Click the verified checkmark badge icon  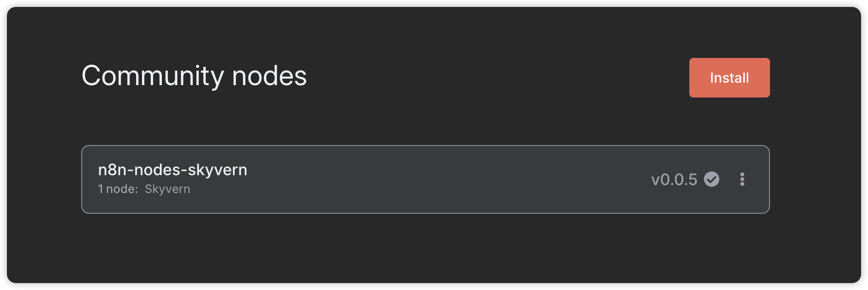pos(712,179)
